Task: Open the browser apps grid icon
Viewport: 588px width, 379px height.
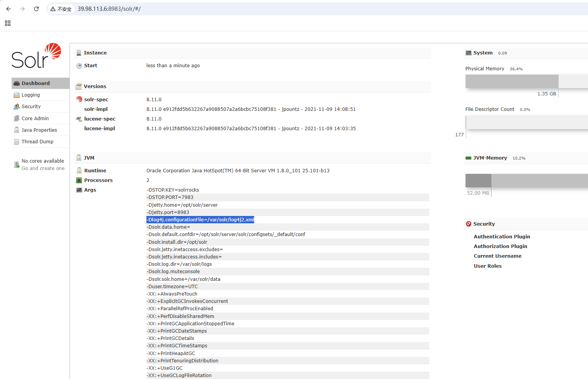Action: click(8, 23)
